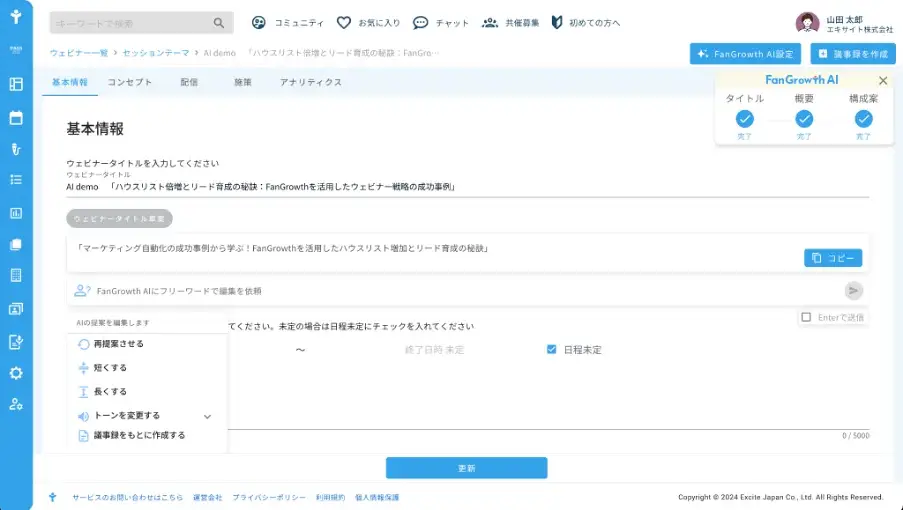
Task: Click the FanGrowth AI設定 button
Action: [x=745, y=54]
